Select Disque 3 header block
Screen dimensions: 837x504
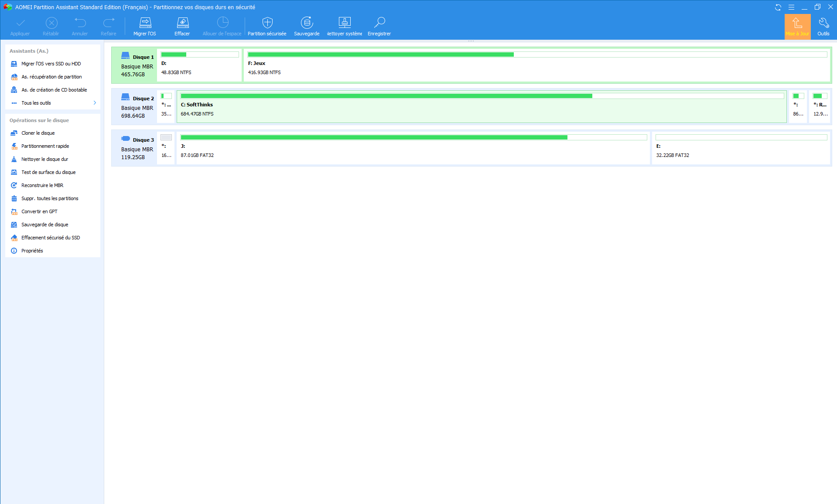tap(134, 148)
